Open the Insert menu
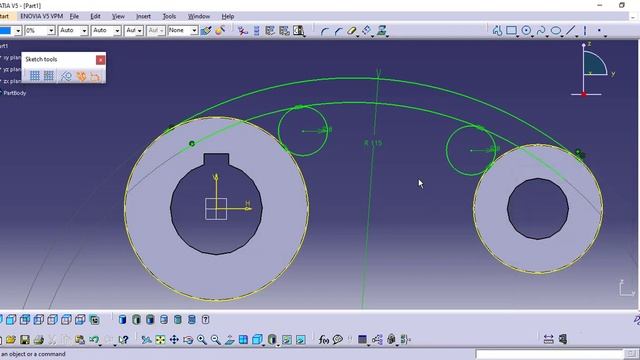Image resolution: width=640 pixels, height=360 pixels. click(143, 16)
